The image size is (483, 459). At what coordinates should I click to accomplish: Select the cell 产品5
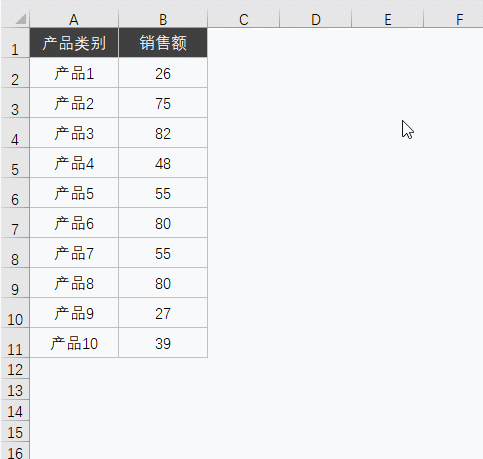click(74, 193)
